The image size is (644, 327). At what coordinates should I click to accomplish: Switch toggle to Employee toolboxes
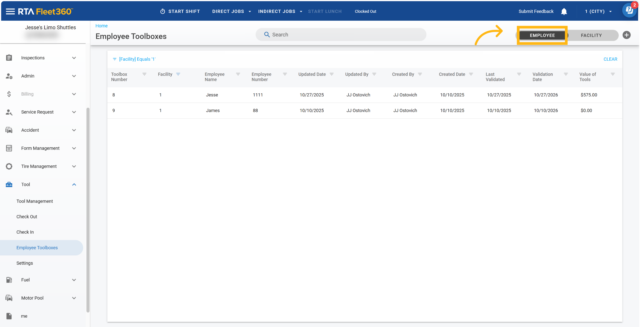coord(542,35)
